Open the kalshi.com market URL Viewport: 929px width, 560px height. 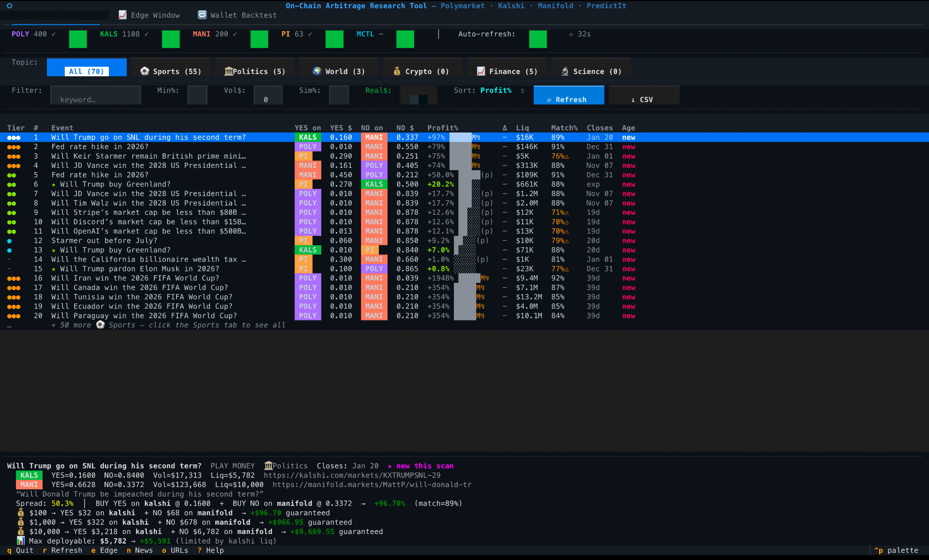tap(352, 475)
